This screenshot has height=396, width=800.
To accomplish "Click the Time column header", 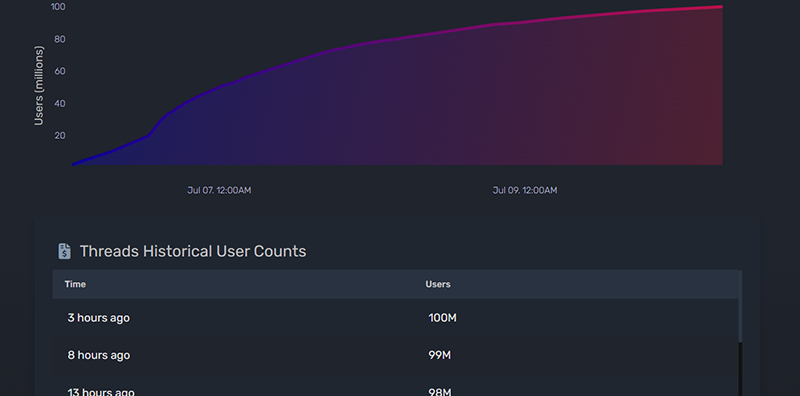I will point(75,284).
